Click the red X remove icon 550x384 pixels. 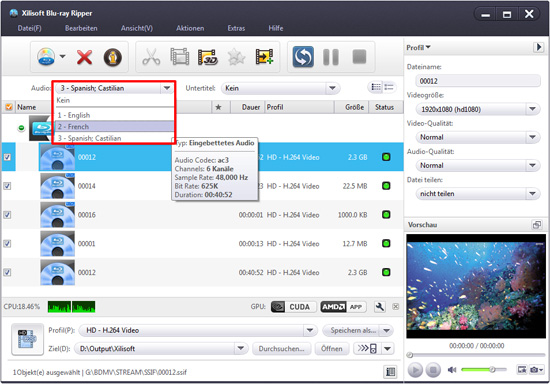85,57
